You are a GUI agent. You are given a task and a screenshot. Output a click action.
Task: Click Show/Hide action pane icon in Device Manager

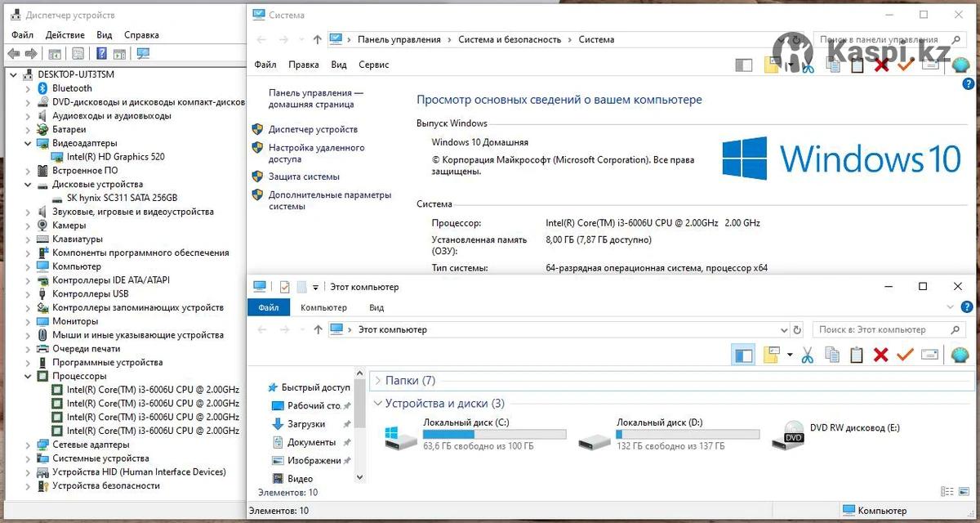point(119,54)
